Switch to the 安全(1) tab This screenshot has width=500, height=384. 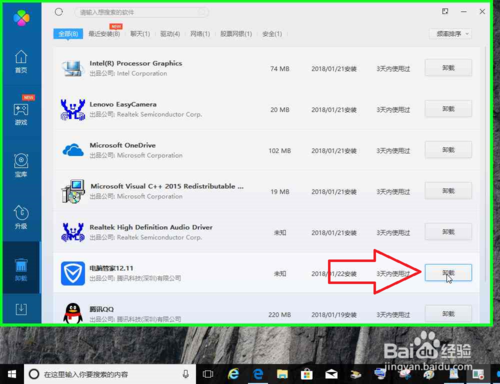pos(272,34)
